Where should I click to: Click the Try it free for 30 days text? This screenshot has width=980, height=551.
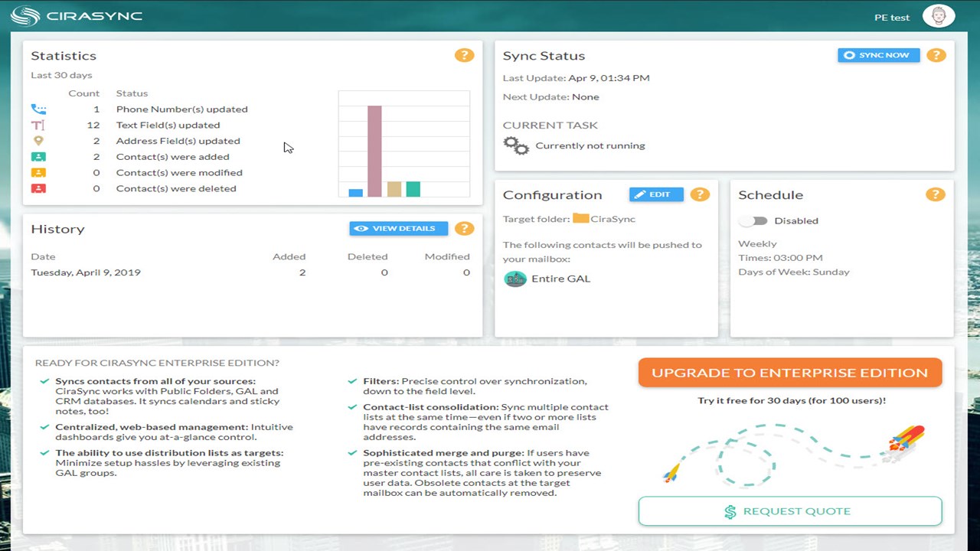tap(792, 400)
